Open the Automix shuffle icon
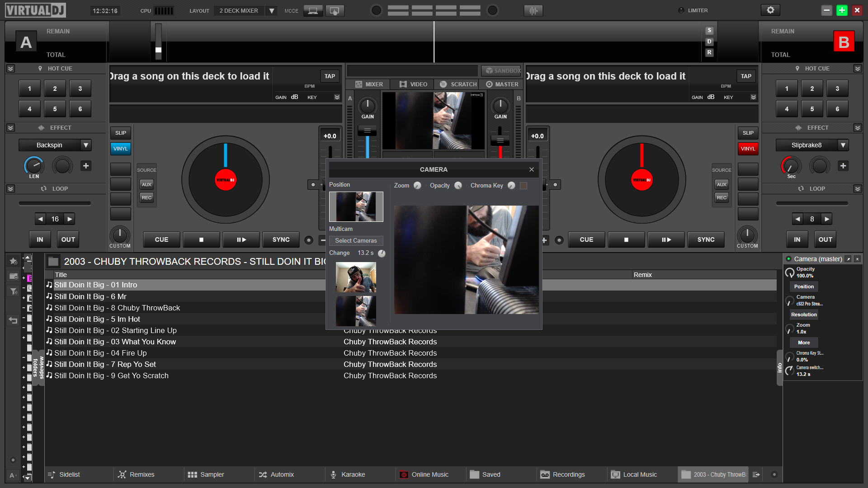The height and width of the screenshot is (488, 868). pyautogui.click(x=263, y=474)
